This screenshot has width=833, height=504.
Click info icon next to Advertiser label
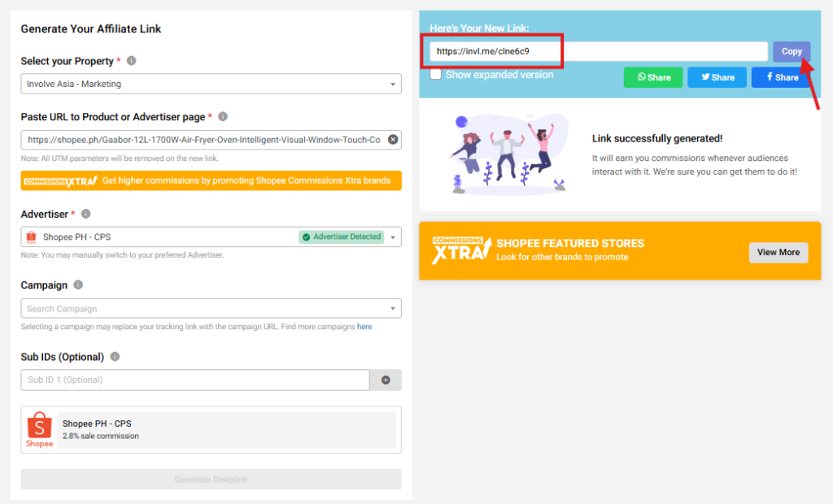pos(86,214)
